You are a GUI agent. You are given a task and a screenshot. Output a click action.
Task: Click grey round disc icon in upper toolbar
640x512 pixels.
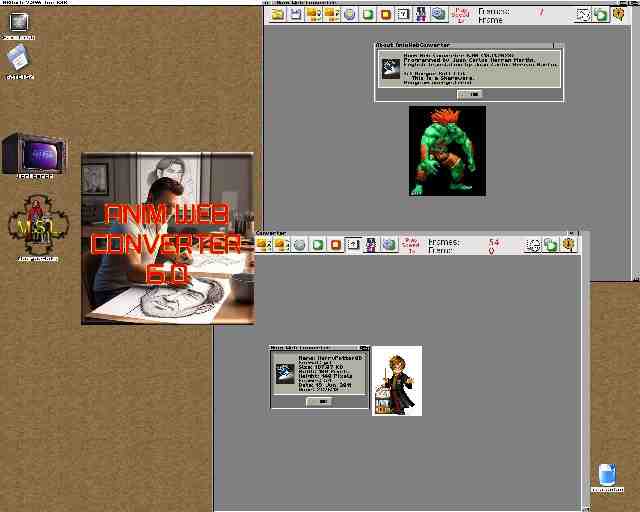point(350,14)
